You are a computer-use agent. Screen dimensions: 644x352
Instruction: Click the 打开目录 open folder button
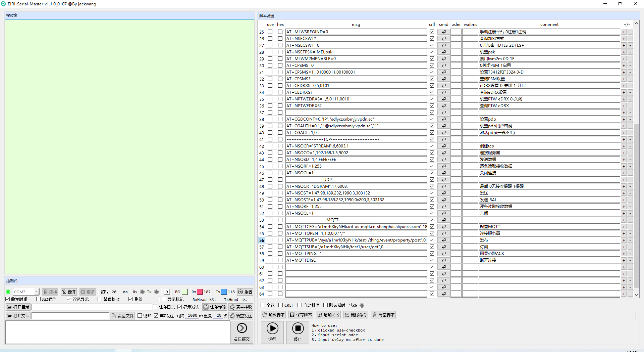18,307
